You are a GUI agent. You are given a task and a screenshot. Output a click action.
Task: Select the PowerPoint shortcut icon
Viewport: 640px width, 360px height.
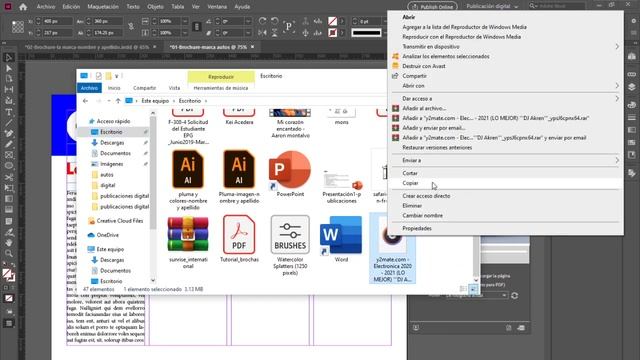coord(290,173)
